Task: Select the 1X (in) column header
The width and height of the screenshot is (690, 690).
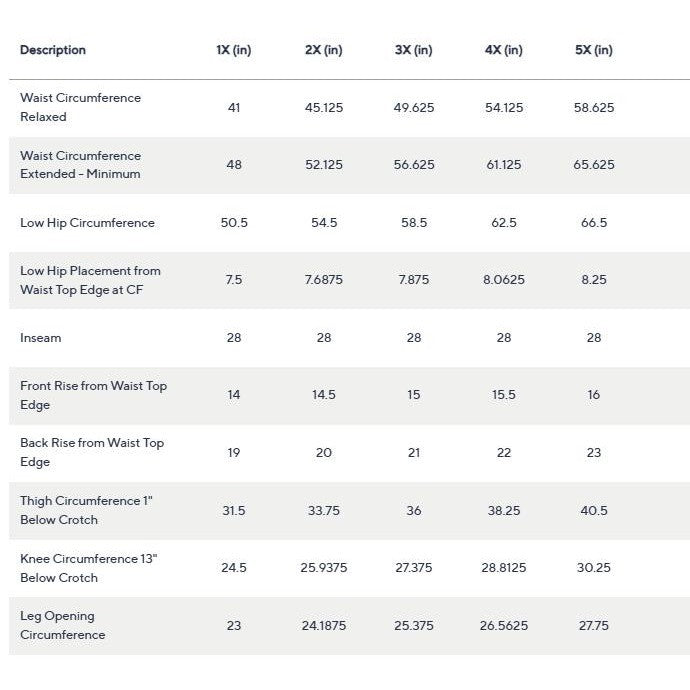Action: pyautogui.click(x=234, y=50)
